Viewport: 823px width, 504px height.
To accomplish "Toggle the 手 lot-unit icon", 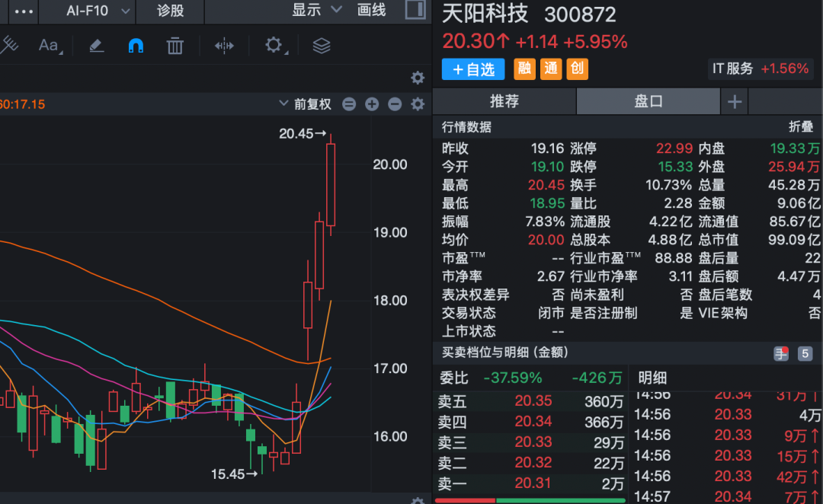I will click(x=781, y=353).
